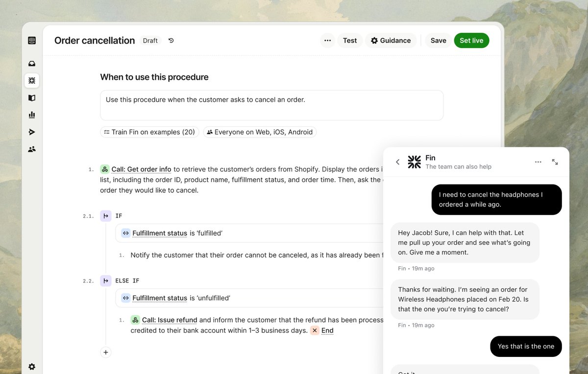Click the End step X icon

(315, 330)
